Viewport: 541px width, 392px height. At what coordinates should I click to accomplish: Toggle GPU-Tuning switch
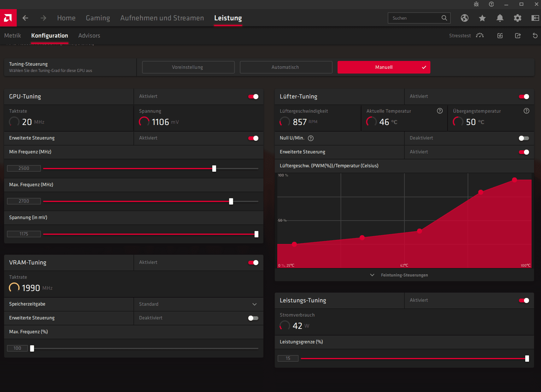coord(253,97)
